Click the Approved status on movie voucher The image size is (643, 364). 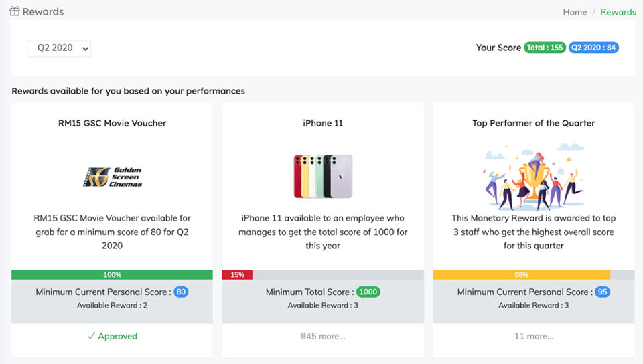click(x=117, y=336)
